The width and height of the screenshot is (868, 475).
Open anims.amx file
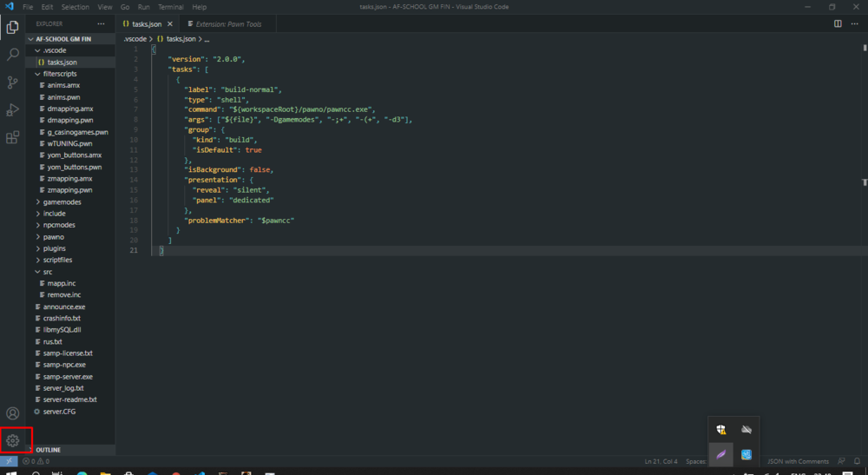coord(70,85)
